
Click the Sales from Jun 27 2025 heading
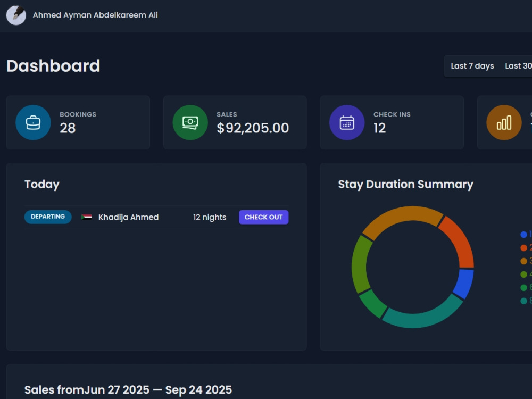(x=128, y=390)
